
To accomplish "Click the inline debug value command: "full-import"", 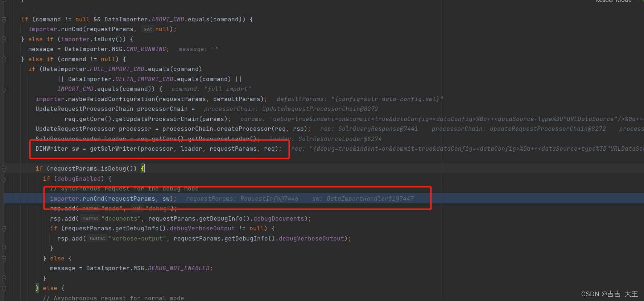I will 211,89.
